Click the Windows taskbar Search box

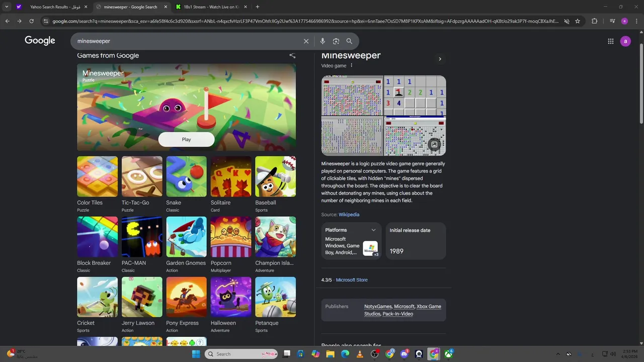(x=242, y=354)
